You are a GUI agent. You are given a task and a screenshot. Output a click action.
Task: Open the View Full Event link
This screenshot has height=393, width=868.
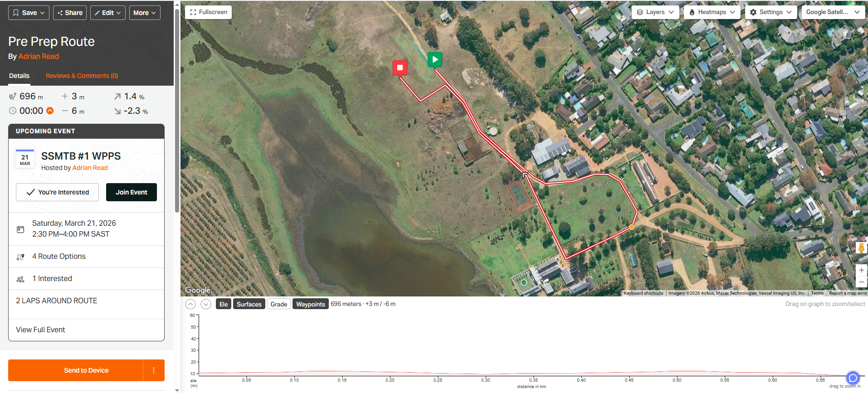click(40, 330)
